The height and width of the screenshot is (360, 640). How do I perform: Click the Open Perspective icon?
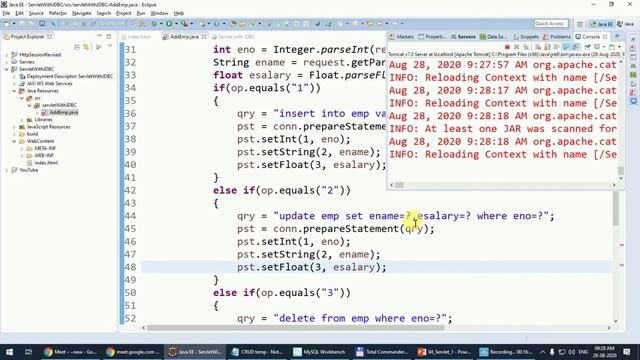click(x=580, y=24)
